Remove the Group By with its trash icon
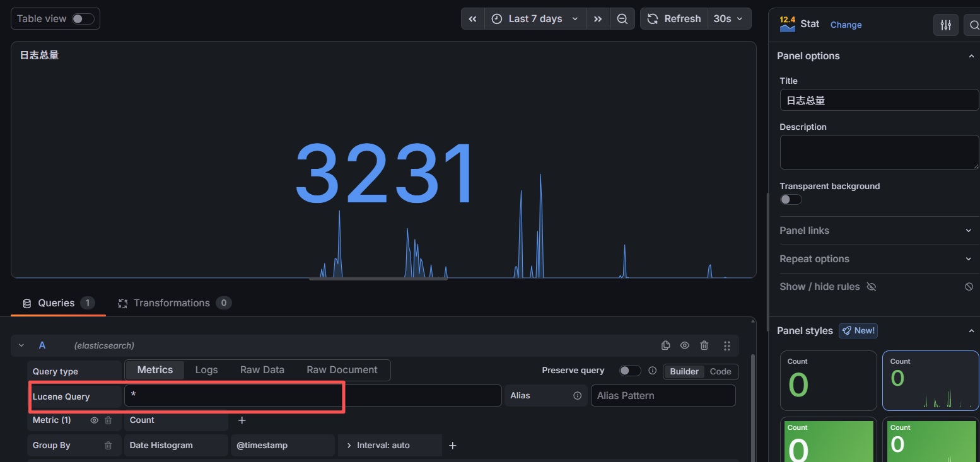 click(x=108, y=446)
